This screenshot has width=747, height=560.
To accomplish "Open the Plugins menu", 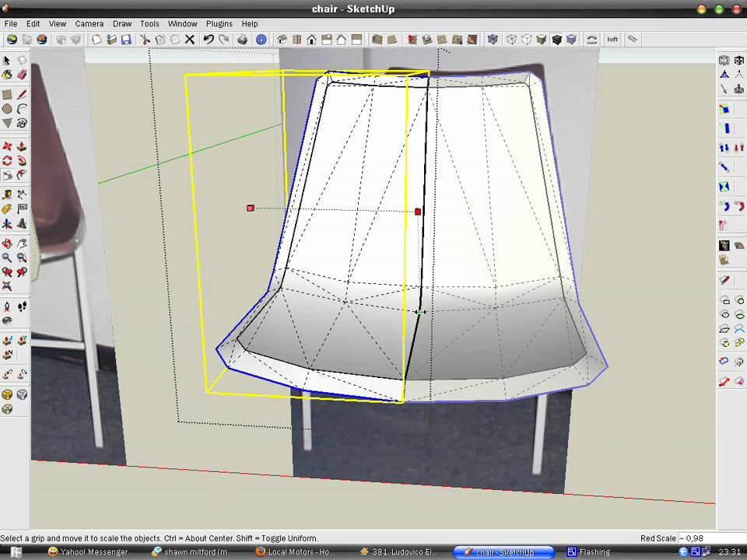I will coord(219,23).
